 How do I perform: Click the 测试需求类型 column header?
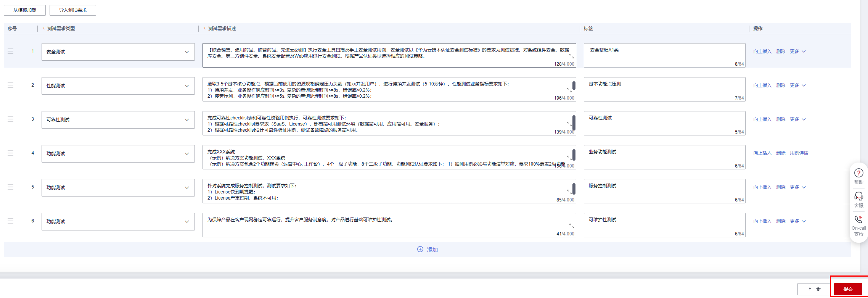(x=61, y=29)
